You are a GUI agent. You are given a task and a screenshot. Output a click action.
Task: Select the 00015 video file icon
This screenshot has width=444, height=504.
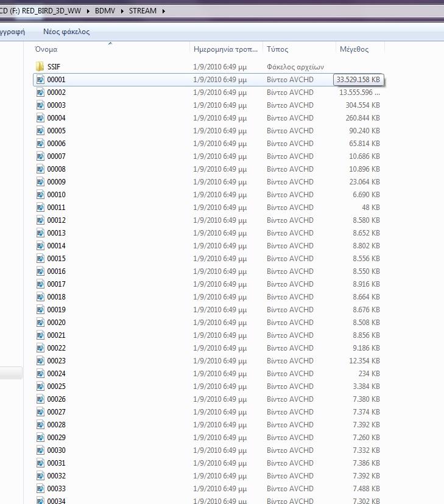coord(40,259)
